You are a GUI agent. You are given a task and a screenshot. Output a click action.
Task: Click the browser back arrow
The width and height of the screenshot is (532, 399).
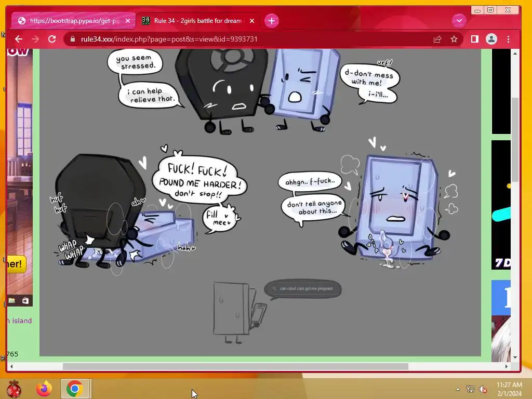coord(19,39)
